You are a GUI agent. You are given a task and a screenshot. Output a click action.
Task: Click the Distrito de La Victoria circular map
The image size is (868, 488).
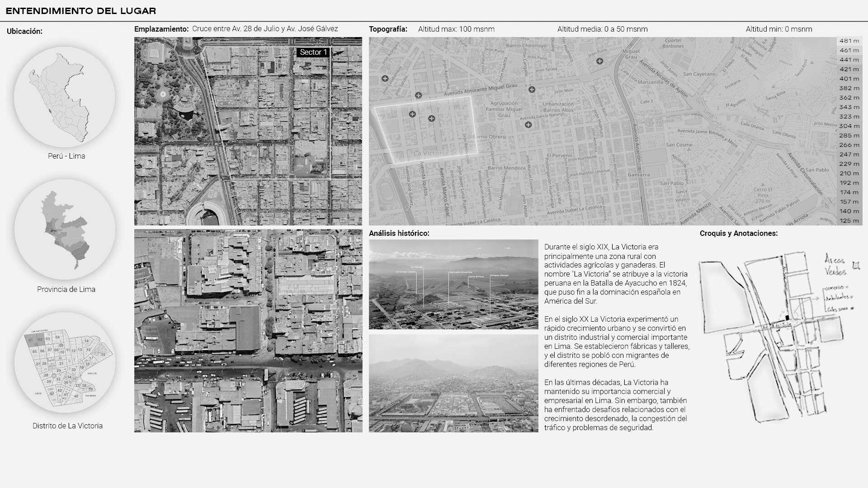coord(65,362)
